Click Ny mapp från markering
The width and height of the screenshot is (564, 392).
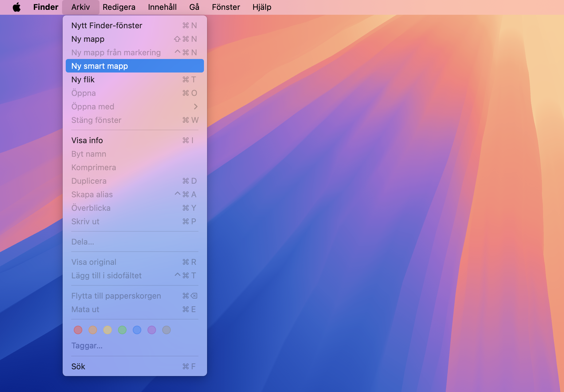[135, 53]
